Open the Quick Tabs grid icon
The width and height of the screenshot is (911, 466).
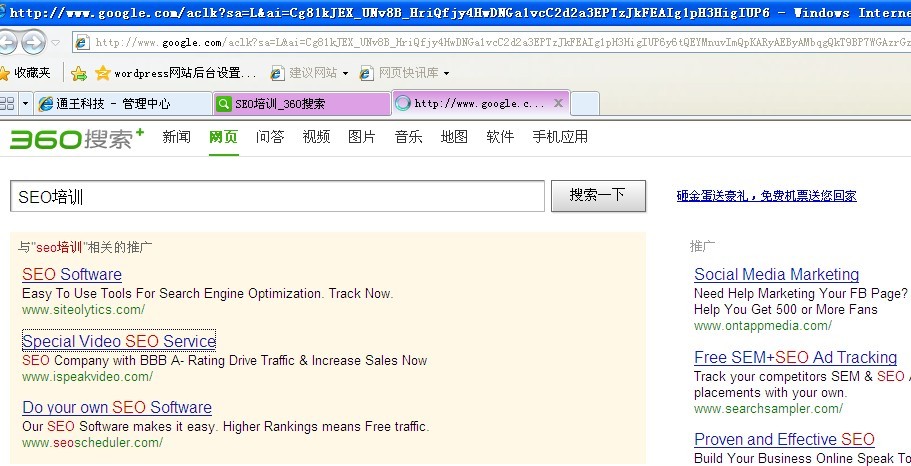(x=8, y=104)
